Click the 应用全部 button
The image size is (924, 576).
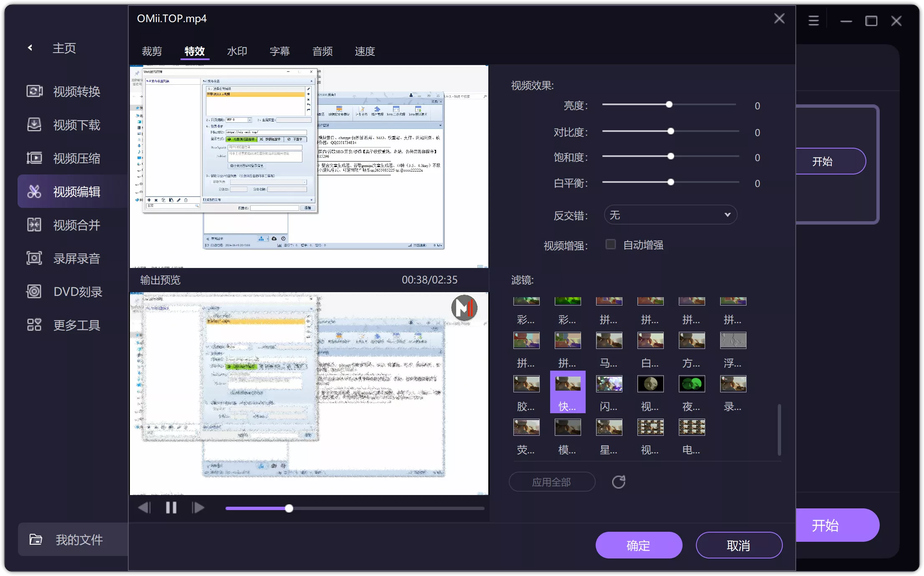551,481
